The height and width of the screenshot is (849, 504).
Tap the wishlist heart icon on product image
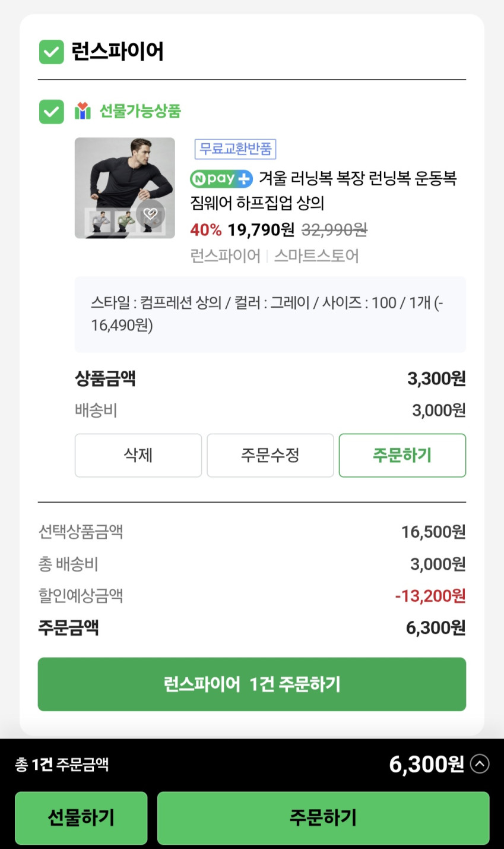150,214
